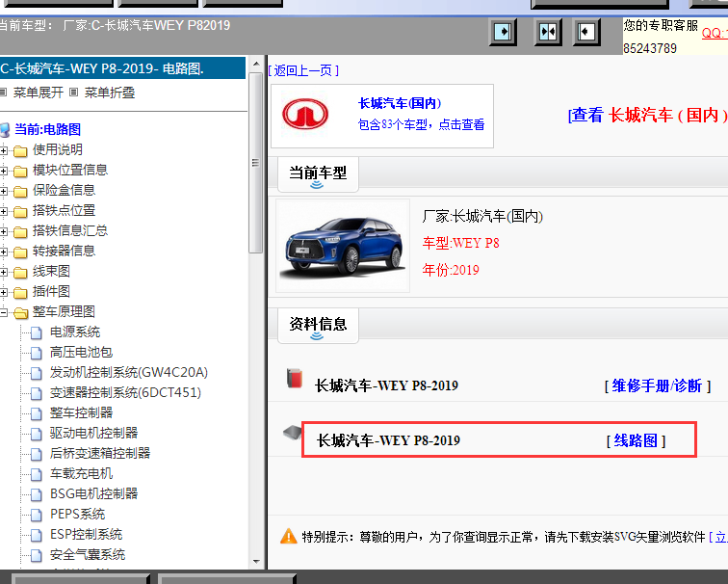
Task: Expand the 搭铁点位置 tree node
Action: [3, 211]
